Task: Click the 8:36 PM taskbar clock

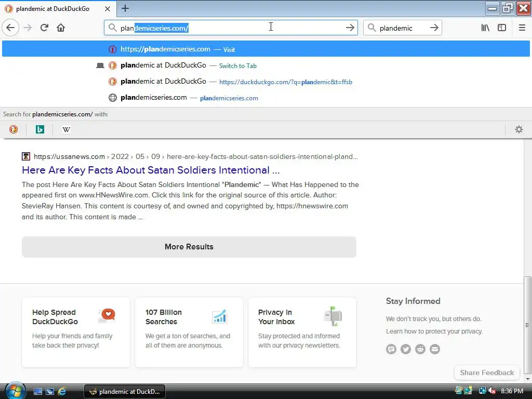Action: tap(512, 391)
